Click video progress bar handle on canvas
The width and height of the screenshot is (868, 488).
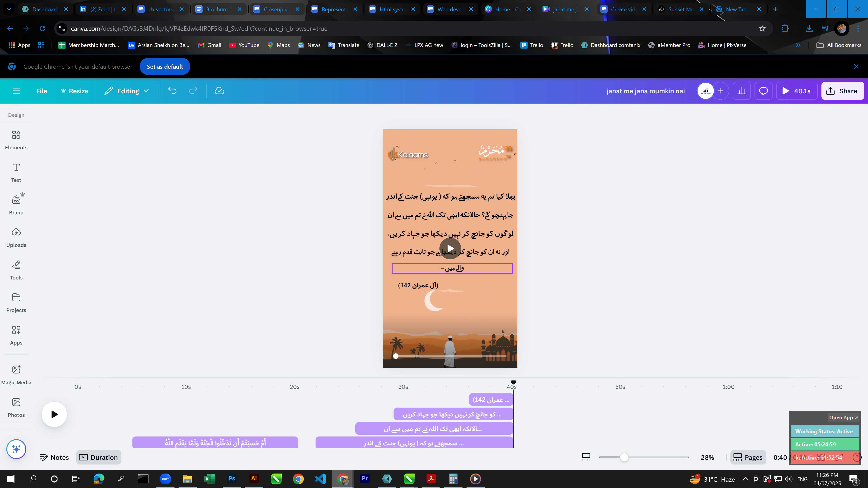click(396, 356)
